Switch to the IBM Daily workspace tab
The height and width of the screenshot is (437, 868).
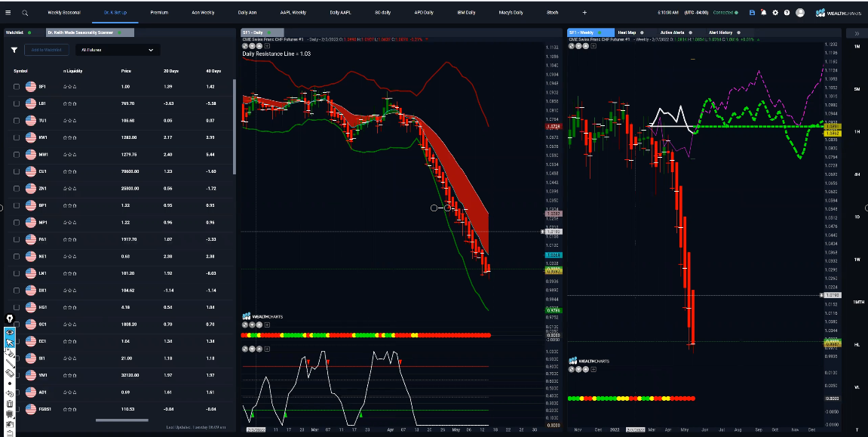466,12
